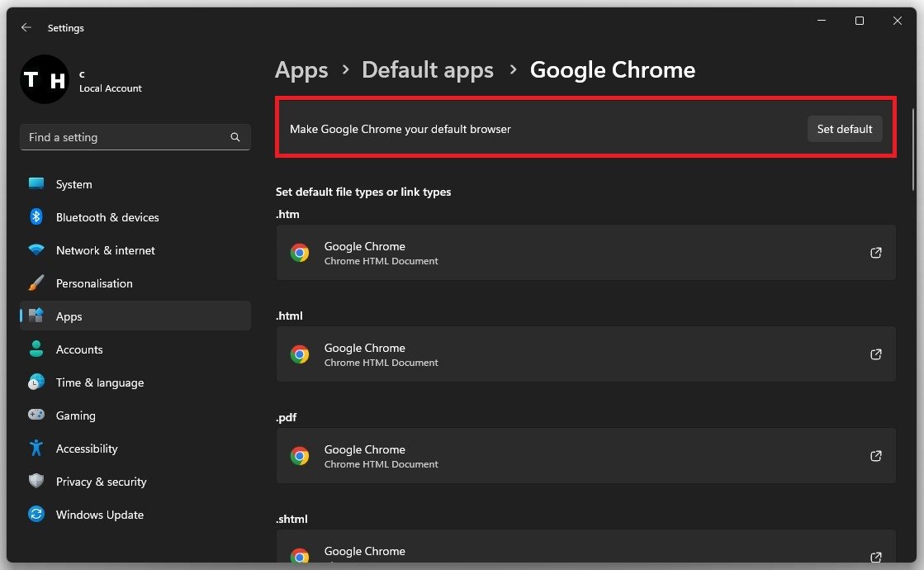This screenshot has height=570, width=924.
Task: Open Accounts settings from sidebar
Action: pos(78,349)
